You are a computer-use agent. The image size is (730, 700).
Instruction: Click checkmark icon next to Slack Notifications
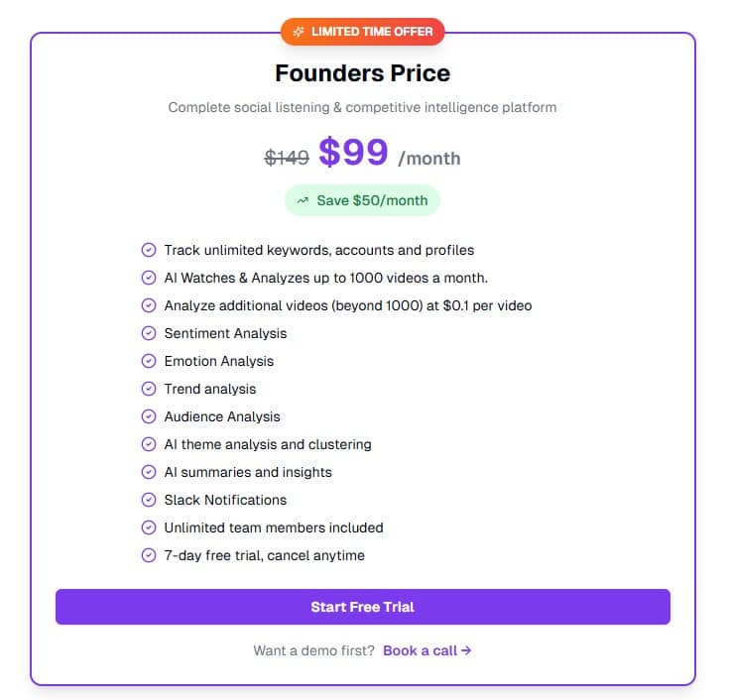[149, 500]
